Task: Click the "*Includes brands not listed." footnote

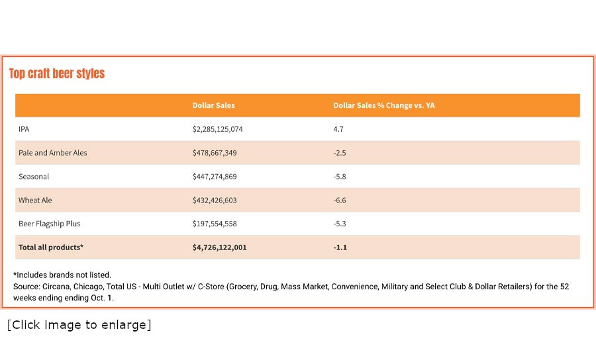Action: (x=62, y=275)
